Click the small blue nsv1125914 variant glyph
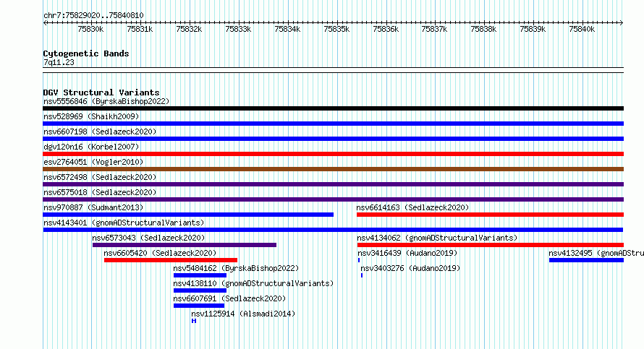 [194, 321]
